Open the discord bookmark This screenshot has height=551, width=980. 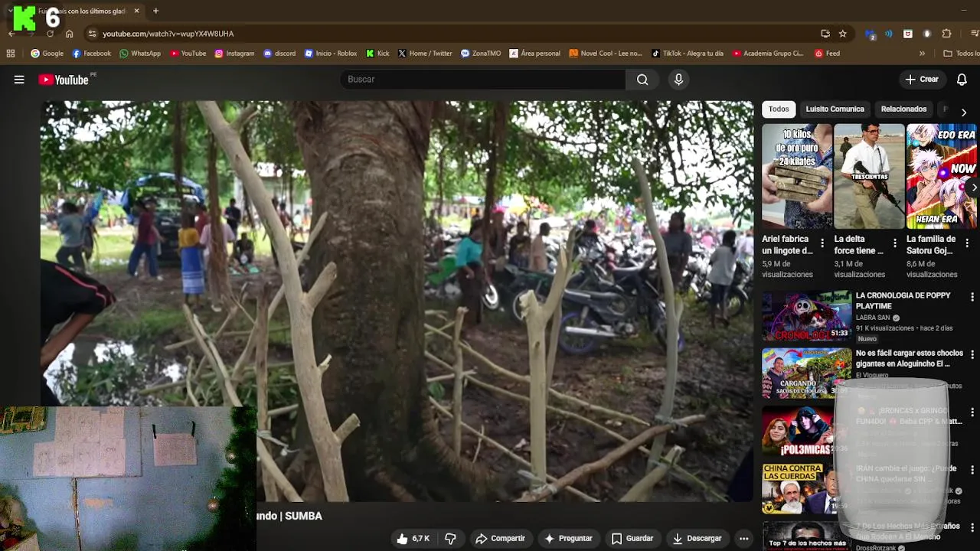pyautogui.click(x=279, y=54)
